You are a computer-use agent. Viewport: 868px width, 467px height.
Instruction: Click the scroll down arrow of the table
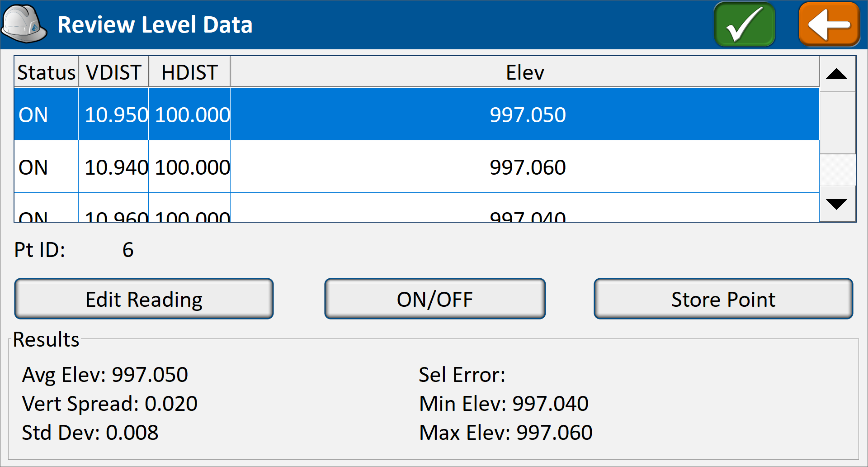837,204
